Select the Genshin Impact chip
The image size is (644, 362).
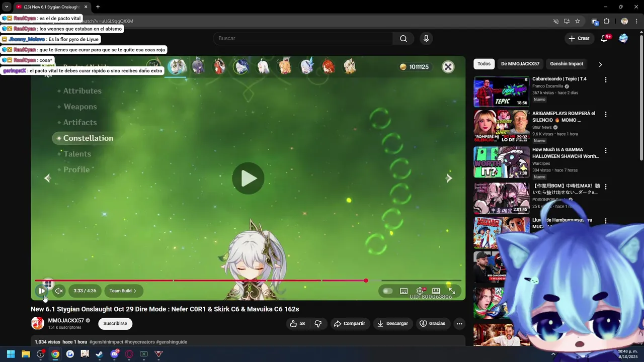[x=567, y=64]
